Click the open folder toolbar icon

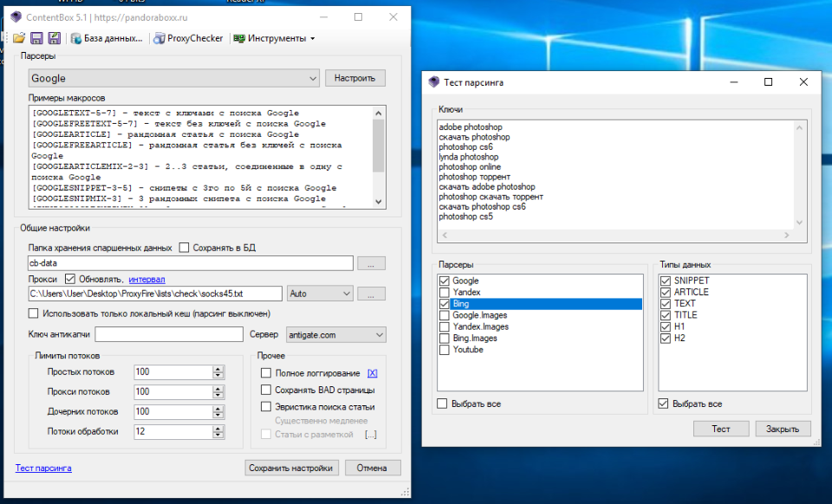[x=19, y=38]
